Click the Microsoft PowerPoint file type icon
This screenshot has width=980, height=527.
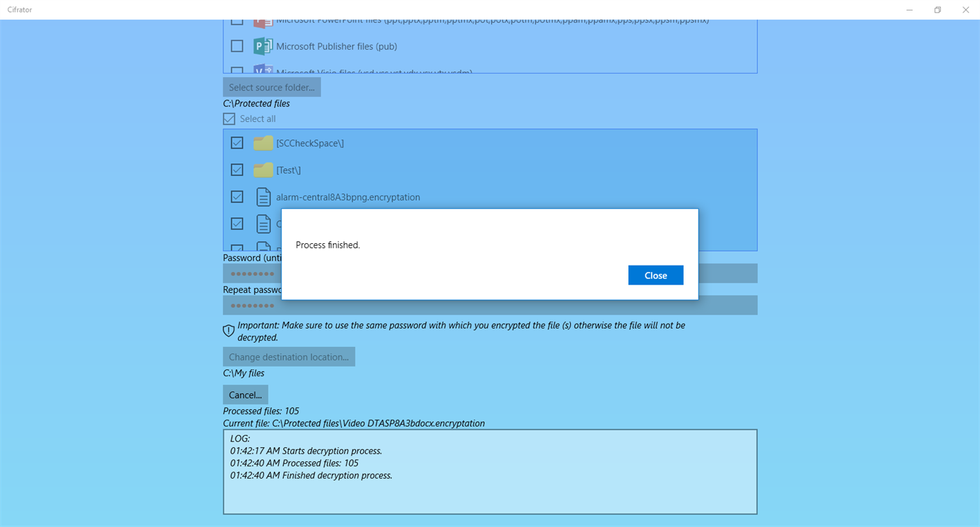(262, 20)
